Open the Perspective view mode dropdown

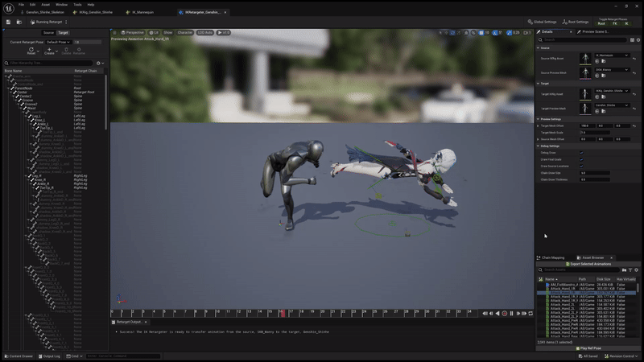pyautogui.click(x=132, y=32)
